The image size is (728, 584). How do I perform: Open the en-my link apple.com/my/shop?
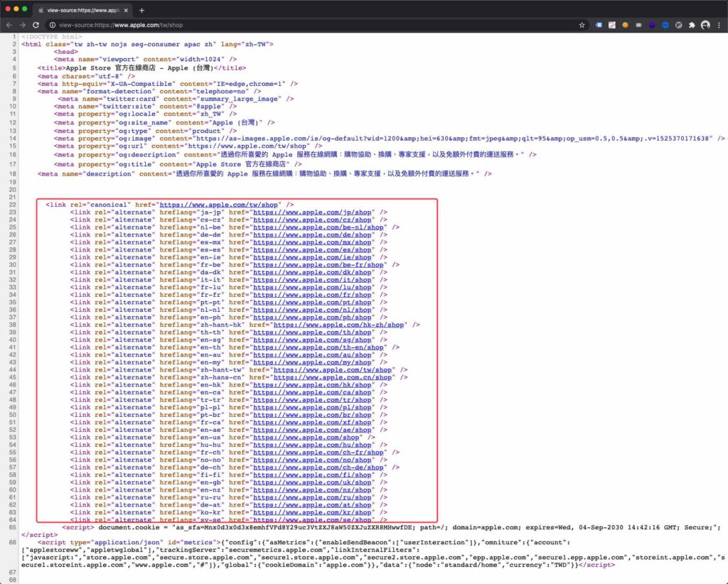(312, 362)
